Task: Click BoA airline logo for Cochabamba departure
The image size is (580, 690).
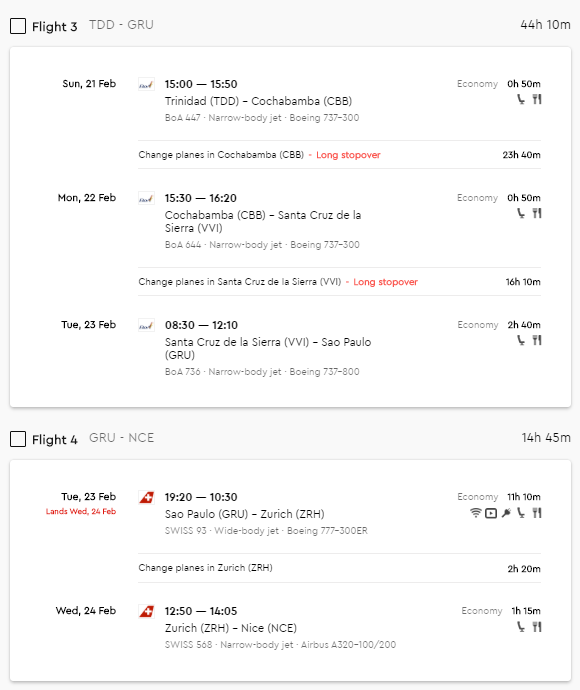Action: pos(147,198)
